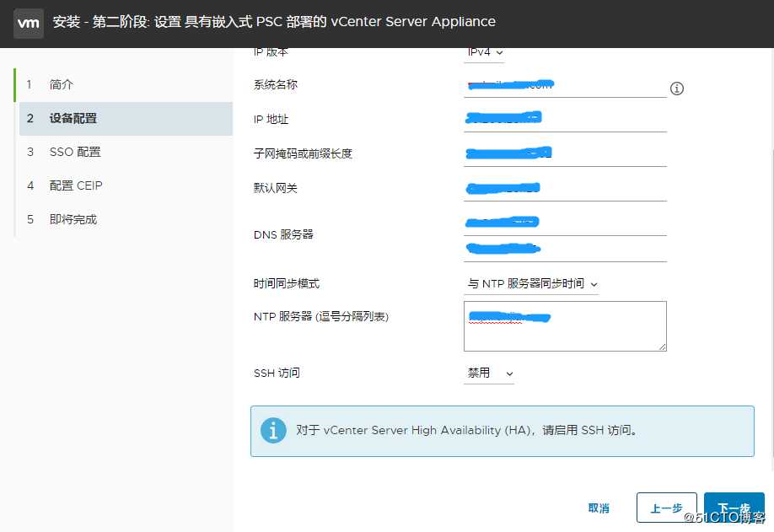Open the time synchronization mode dropdown

click(x=532, y=284)
